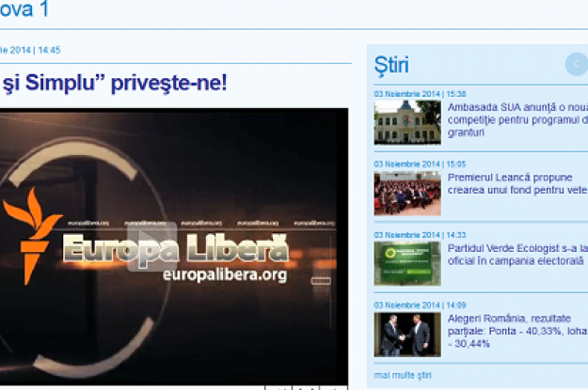Click the 03 Noiembrie 2014 | 15:38 timestamp
The image size is (588, 390).
[x=420, y=94]
